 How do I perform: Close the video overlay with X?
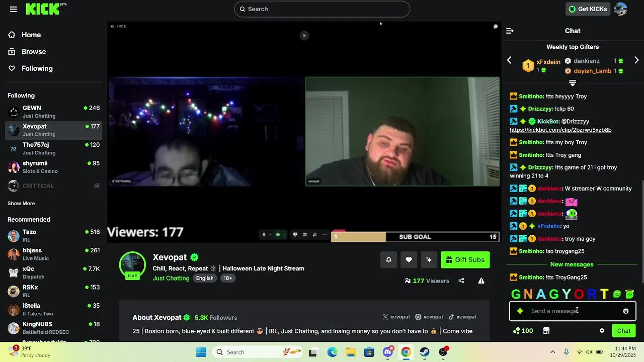pyautogui.click(x=304, y=36)
